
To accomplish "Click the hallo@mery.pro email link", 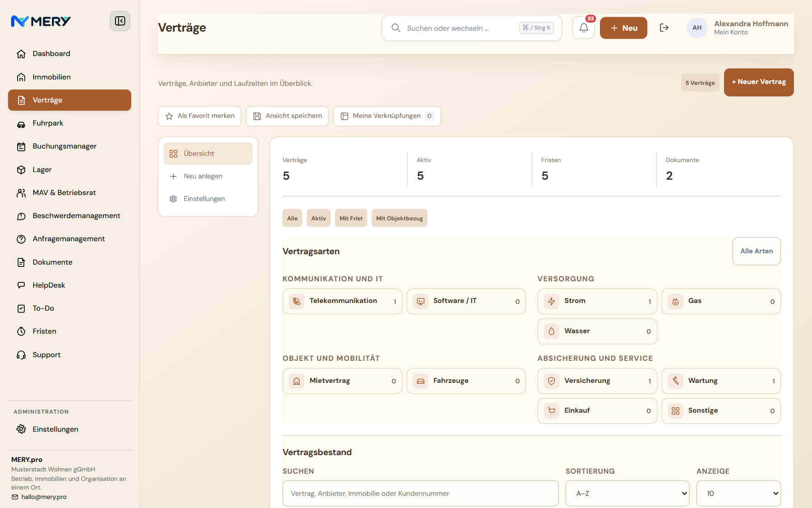I will (44, 497).
